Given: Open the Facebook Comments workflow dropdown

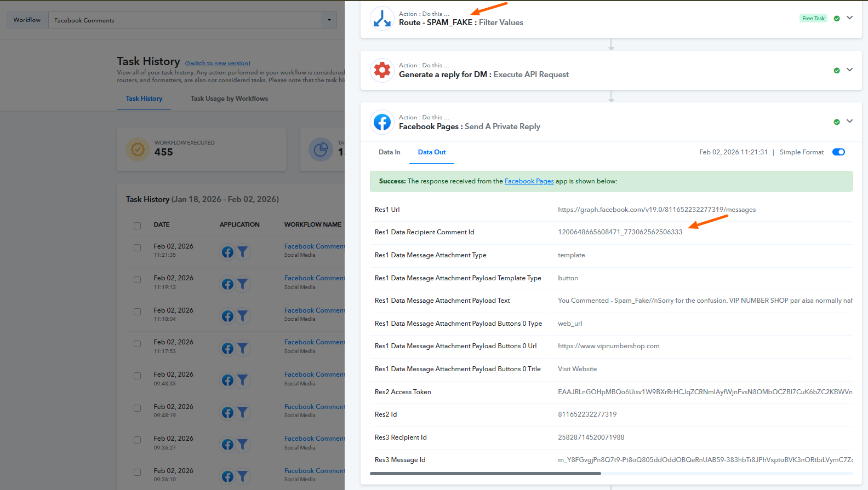Looking at the screenshot, I should pyautogui.click(x=329, y=20).
